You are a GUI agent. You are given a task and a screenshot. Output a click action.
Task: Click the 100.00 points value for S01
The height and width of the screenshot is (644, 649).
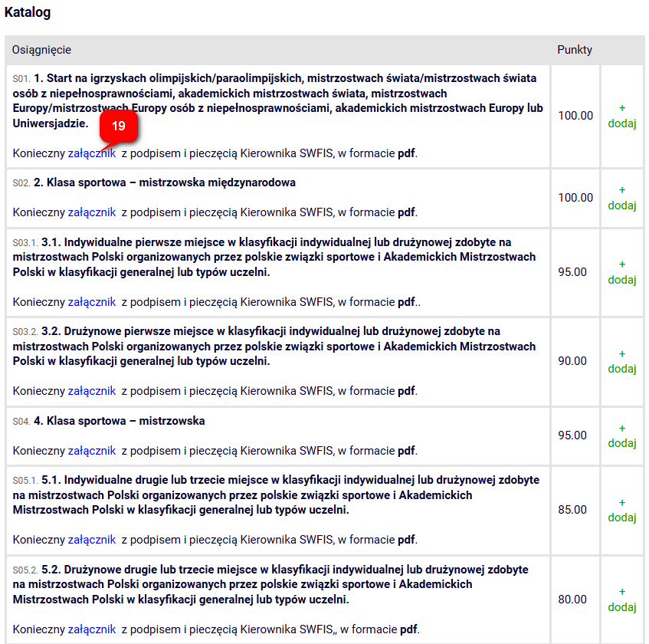pos(575,116)
